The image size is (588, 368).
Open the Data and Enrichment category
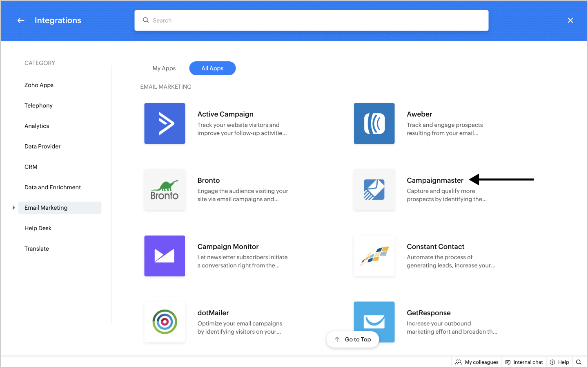coord(53,187)
